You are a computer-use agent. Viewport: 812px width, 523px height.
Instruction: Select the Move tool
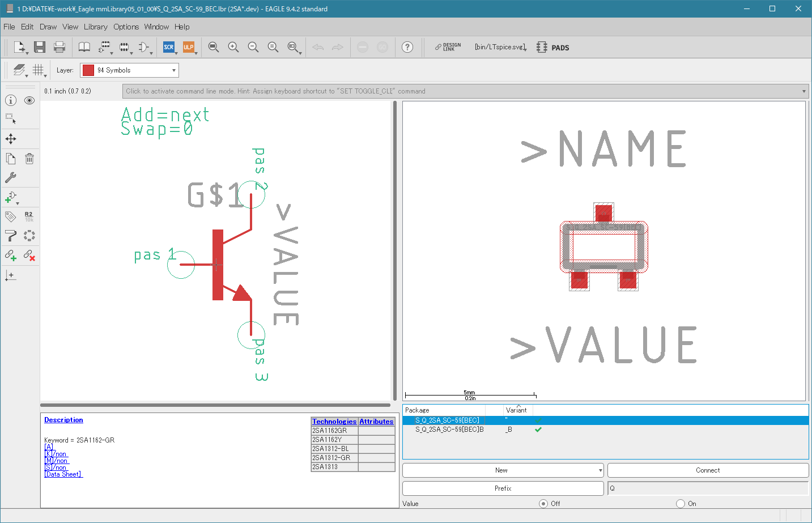(11, 139)
